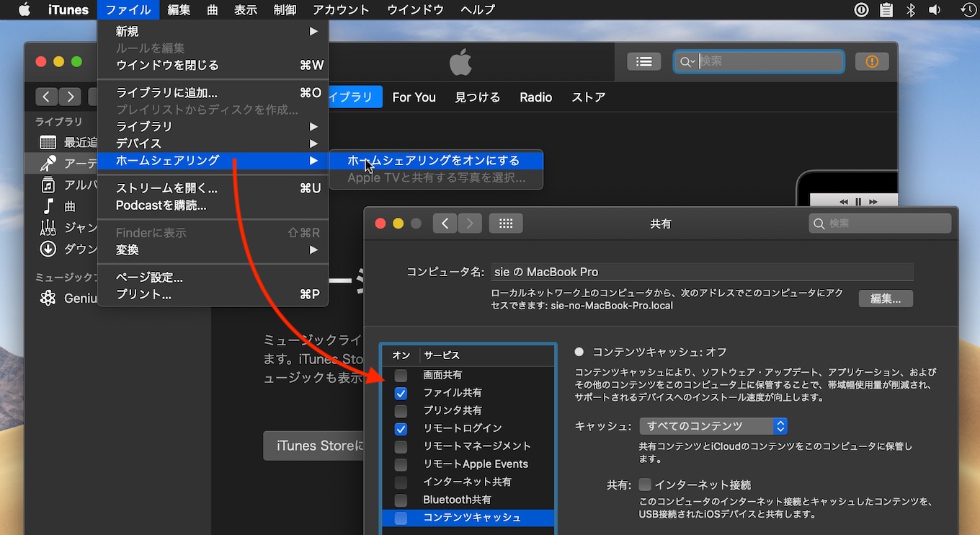Click the volume speaker icon
This screenshot has width=980, height=535.
pyautogui.click(x=935, y=9)
